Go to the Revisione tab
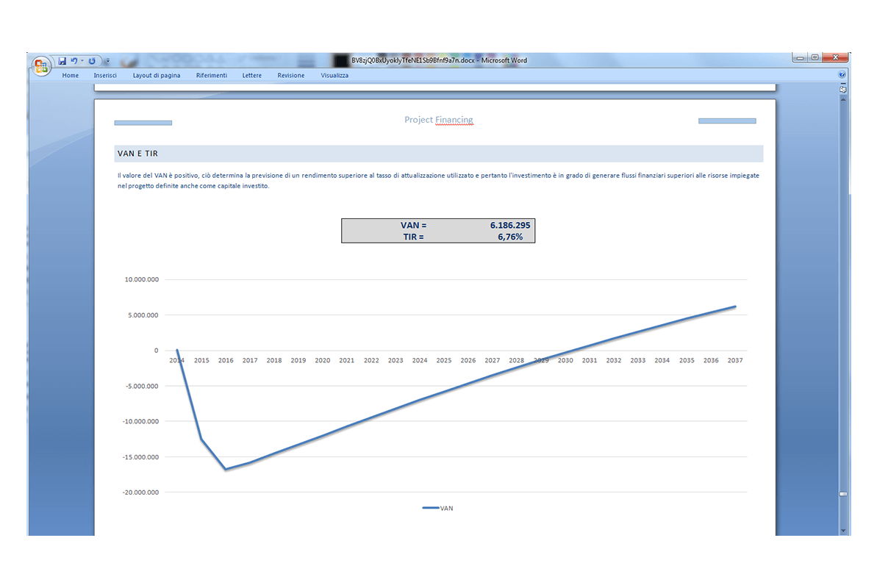This screenshot has width=877, height=588. [291, 76]
